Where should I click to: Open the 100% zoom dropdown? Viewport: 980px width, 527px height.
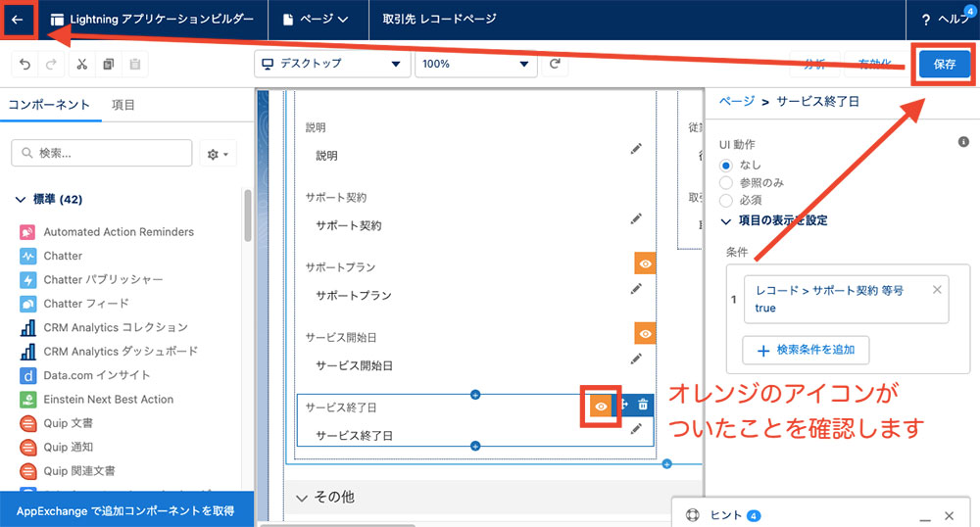[x=475, y=64]
